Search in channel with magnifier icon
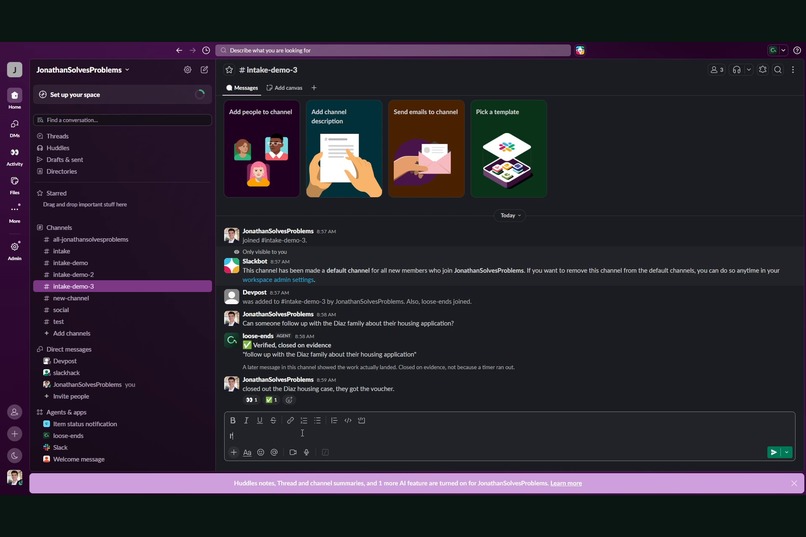This screenshot has height=537, width=806. tap(778, 70)
